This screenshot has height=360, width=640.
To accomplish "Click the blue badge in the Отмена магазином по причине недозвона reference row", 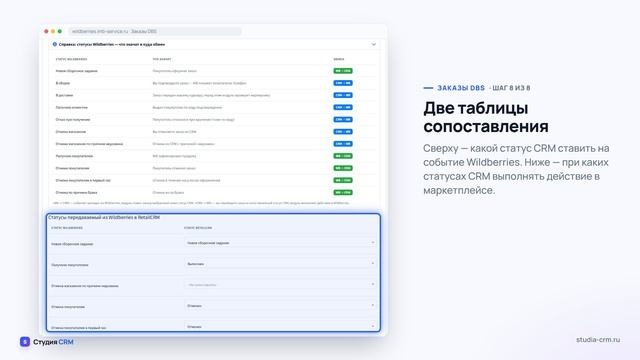I will 343,144.
